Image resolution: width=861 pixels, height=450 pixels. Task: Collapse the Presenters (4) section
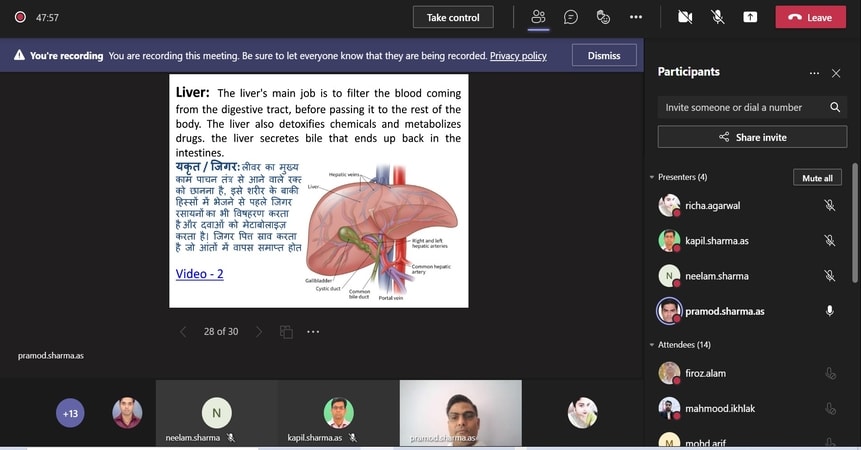652,177
